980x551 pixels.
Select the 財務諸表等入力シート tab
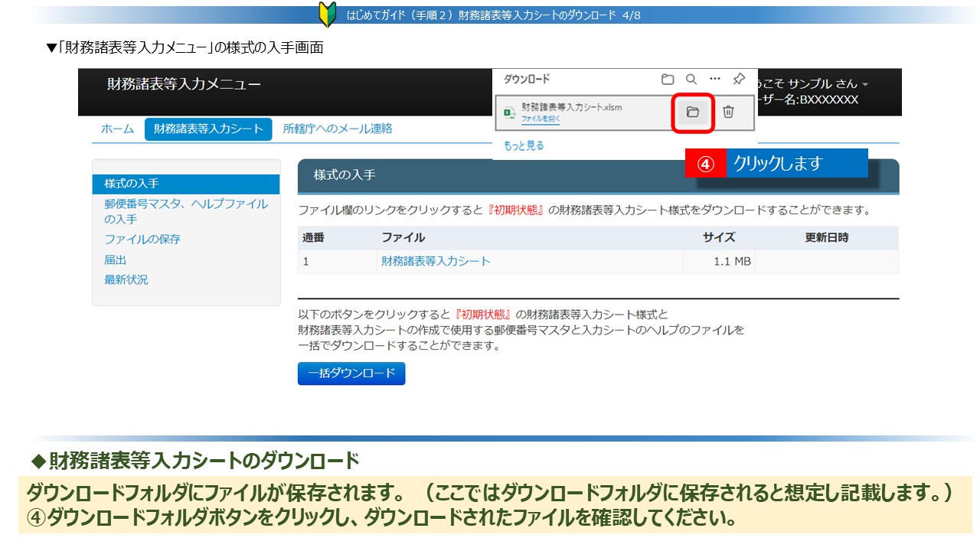tap(208, 129)
